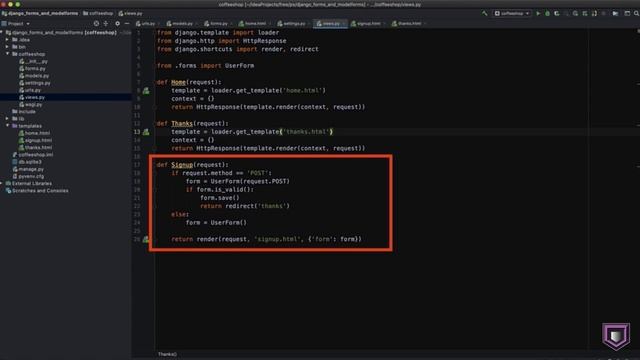Click line number 13 in gutter
The image size is (640, 360).
tap(137, 132)
